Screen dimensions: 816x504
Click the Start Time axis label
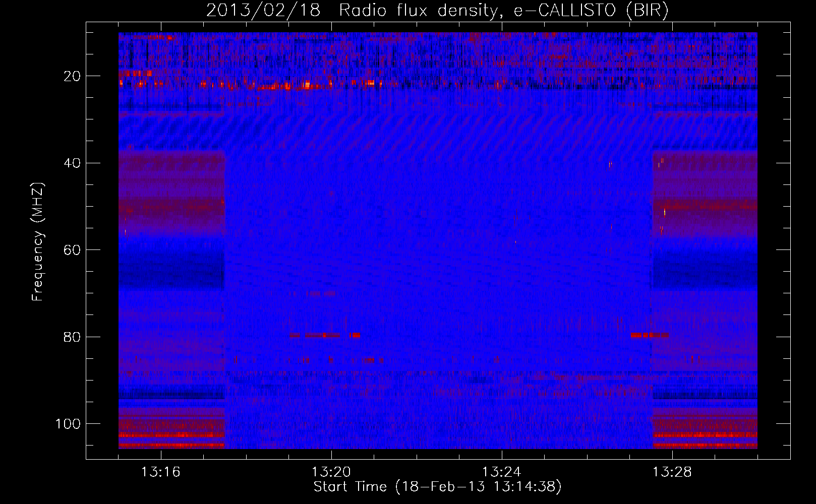coord(437,487)
